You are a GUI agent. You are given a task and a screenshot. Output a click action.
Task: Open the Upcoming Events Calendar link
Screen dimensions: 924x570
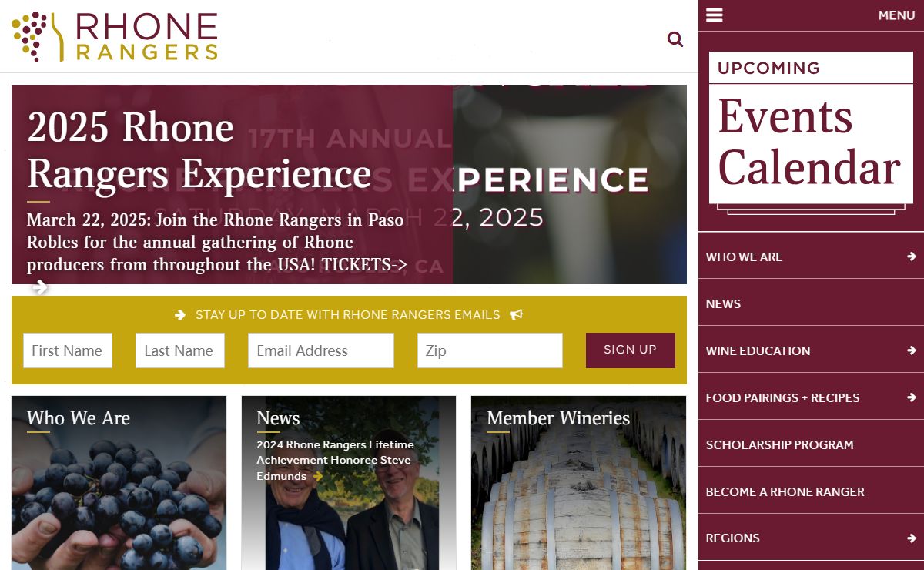pos(810,131)
